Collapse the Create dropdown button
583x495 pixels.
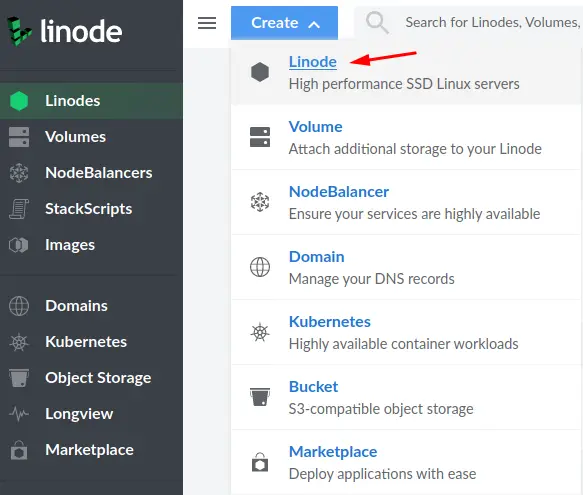pyautogui.click(x=284, y=23)
